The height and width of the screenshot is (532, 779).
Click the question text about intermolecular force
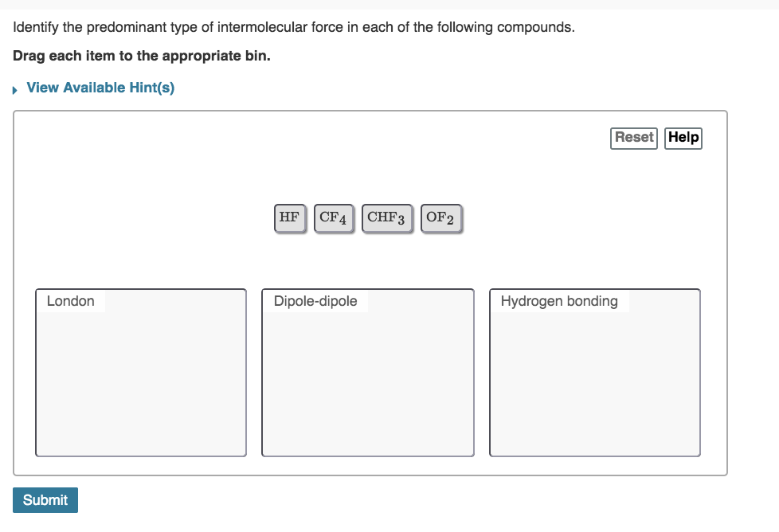(x=294, y=27)
